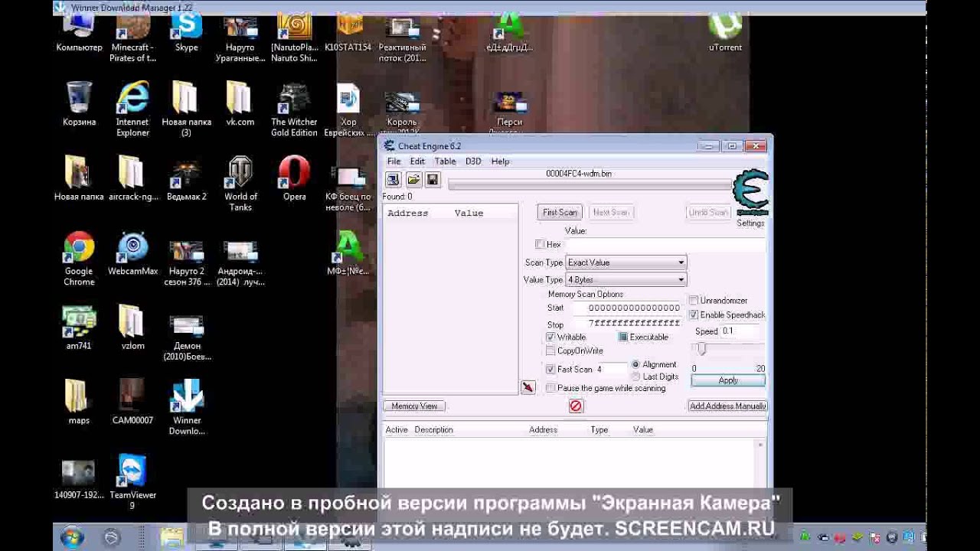
Task: Toggle the Executable checkbox
Action: point(623,337)
